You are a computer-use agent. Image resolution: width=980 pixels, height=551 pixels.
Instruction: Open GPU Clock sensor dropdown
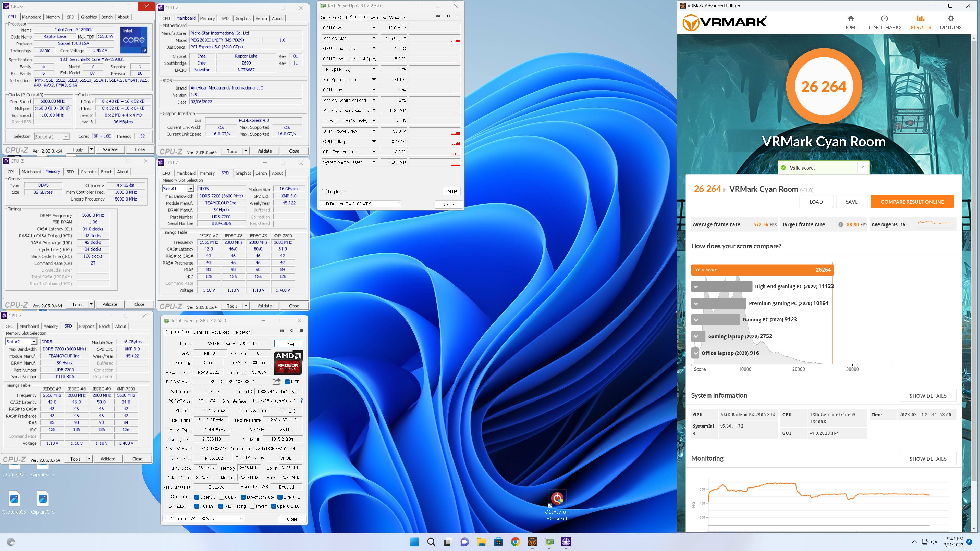point(374,28)
